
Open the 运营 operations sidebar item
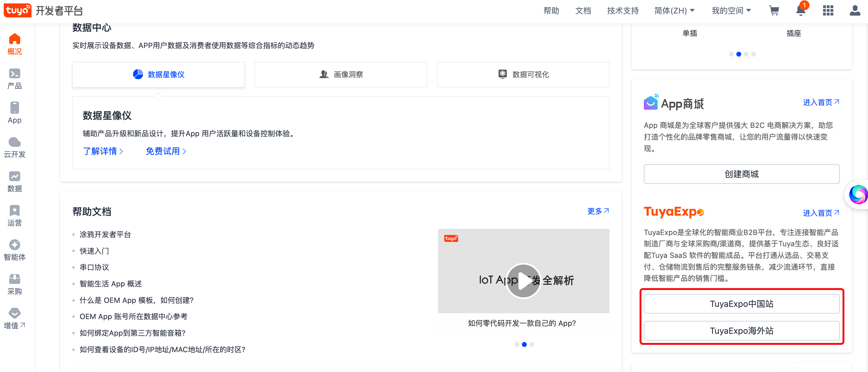click(x=14, y=216)
